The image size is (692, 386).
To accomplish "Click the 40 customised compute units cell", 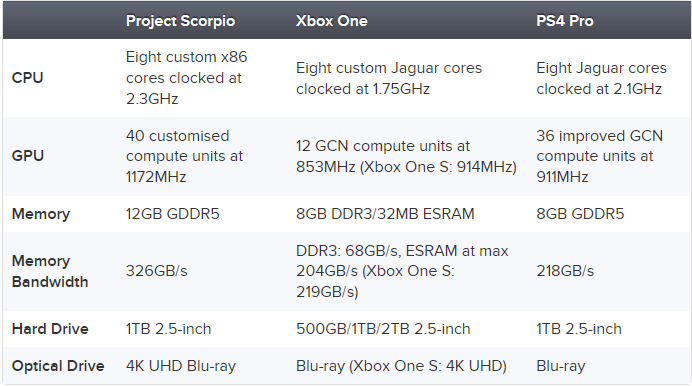I will click(184, 156).
